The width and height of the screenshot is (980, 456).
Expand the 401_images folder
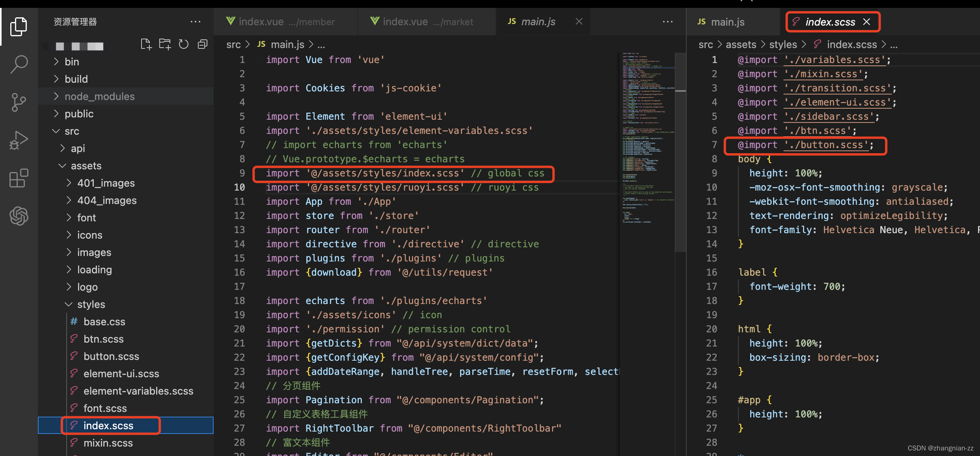tap(106, 183)
